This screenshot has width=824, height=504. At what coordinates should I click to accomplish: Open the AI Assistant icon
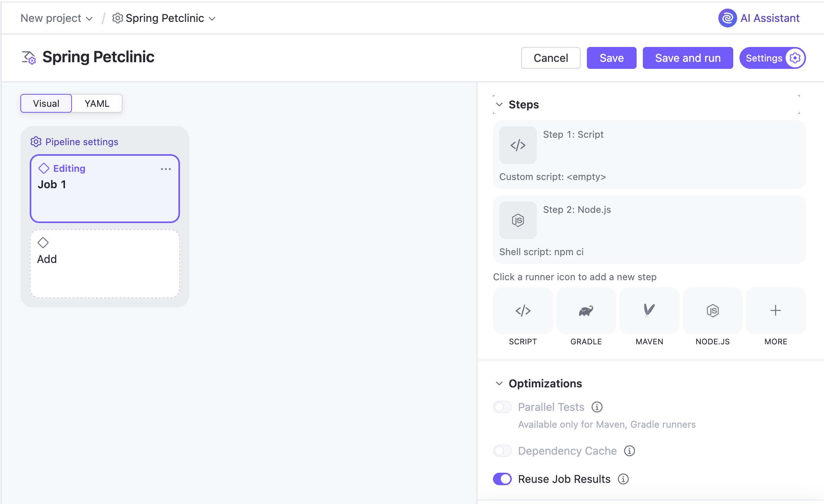coord(727,18)
